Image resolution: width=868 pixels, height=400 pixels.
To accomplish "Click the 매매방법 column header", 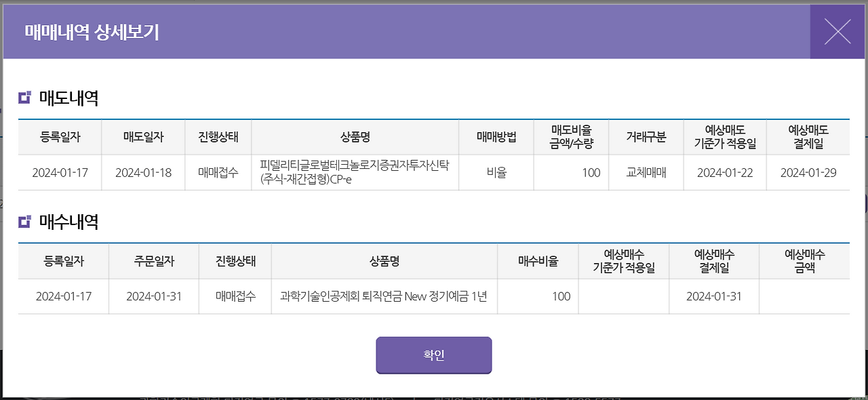I will pos(496,136).
